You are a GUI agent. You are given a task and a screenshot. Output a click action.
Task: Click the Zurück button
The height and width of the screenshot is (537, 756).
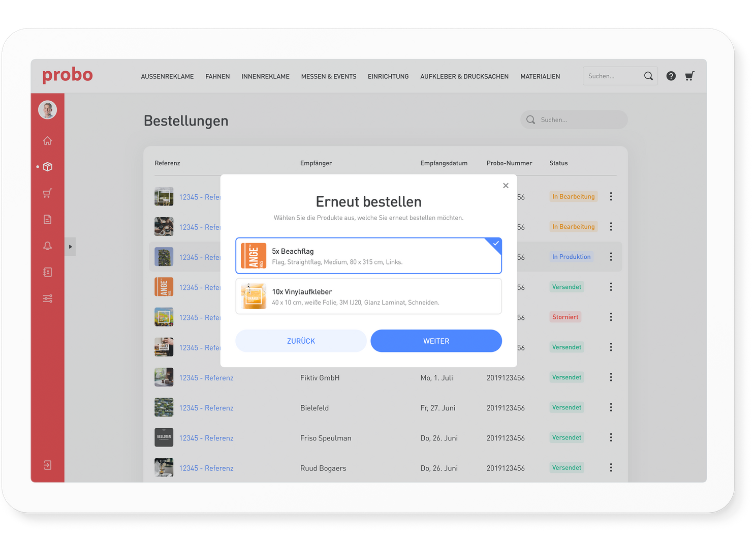click(x=301, y=341)
